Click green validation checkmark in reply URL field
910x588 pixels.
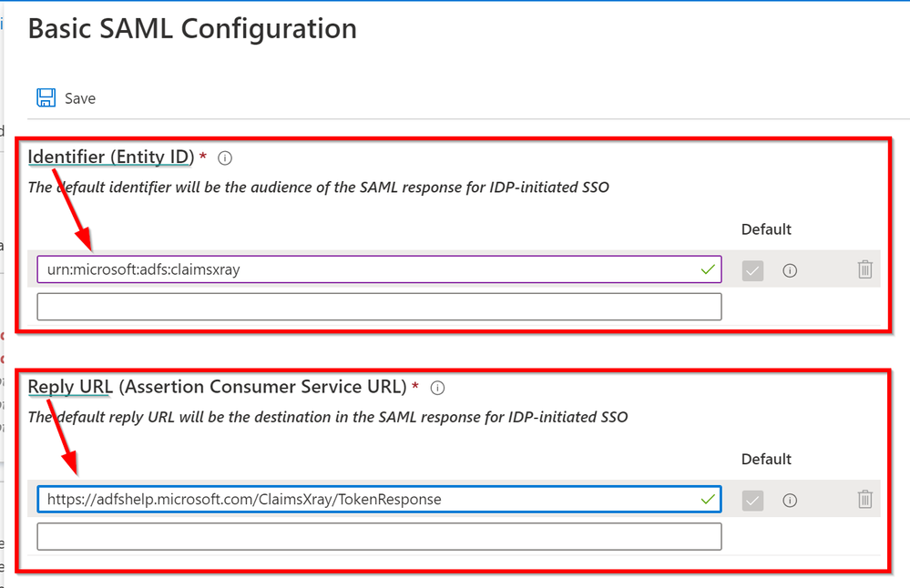click(708, 499)
